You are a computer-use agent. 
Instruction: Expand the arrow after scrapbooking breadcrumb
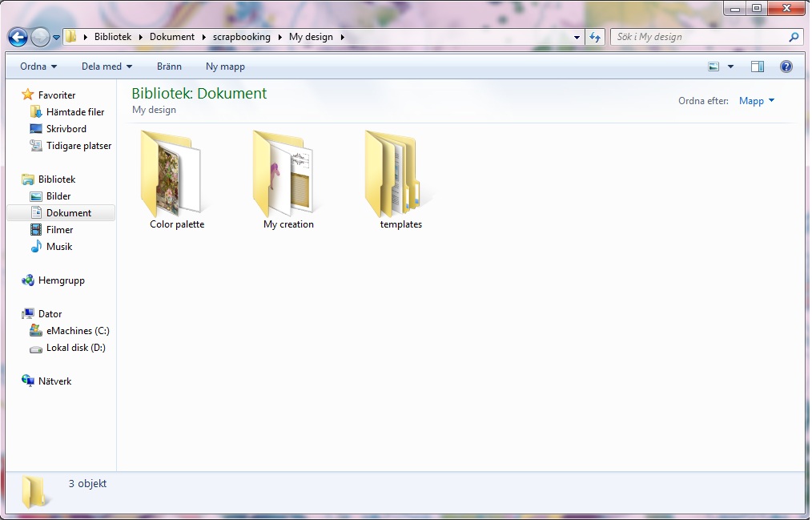[x=279, y=37]
